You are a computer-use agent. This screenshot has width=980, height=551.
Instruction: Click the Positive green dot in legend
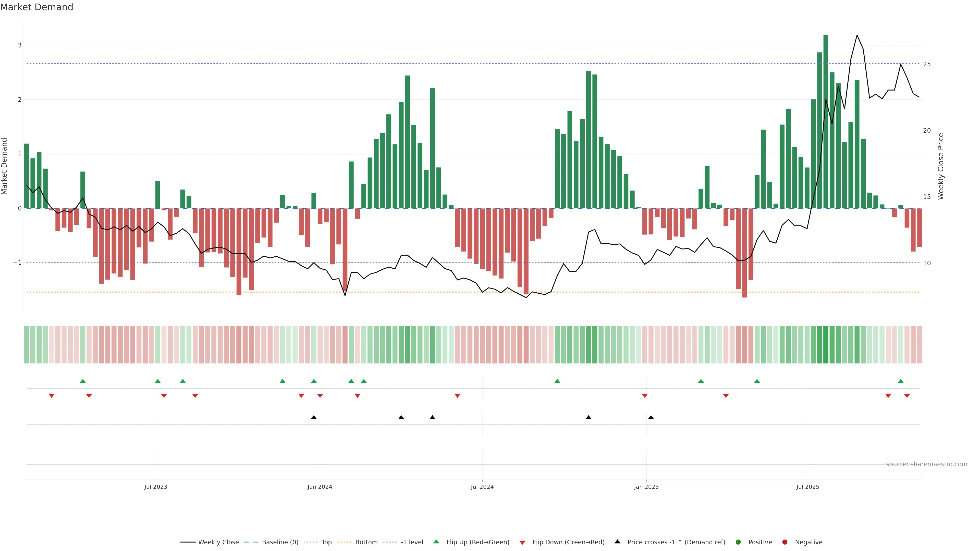pyautogui.click(x=738, y=542)
